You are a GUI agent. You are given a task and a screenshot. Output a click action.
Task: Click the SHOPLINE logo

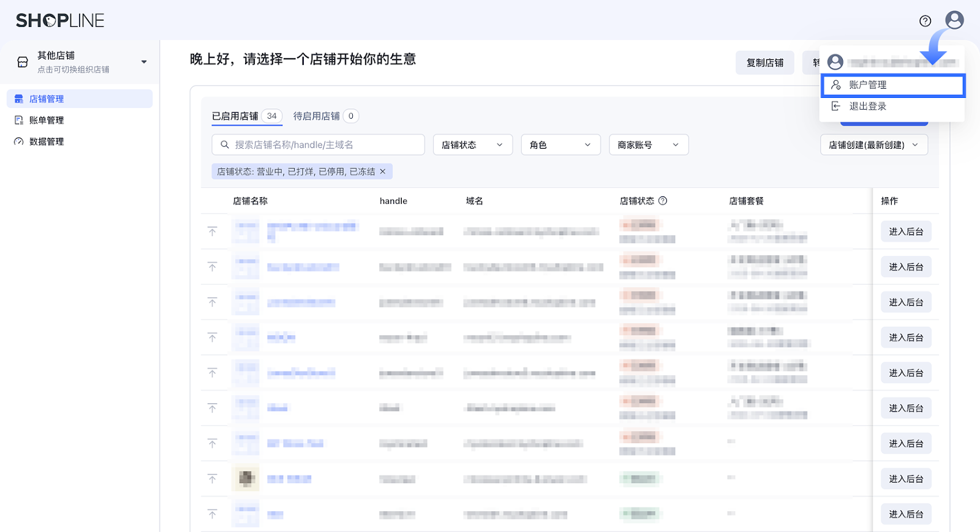[x=60, y=21]
